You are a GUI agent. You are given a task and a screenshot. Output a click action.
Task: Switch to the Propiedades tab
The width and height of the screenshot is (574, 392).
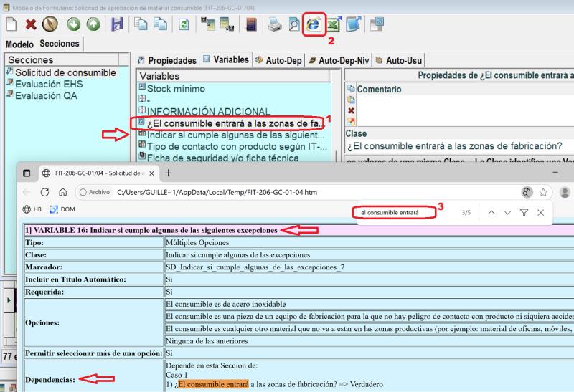pos(166,60)
